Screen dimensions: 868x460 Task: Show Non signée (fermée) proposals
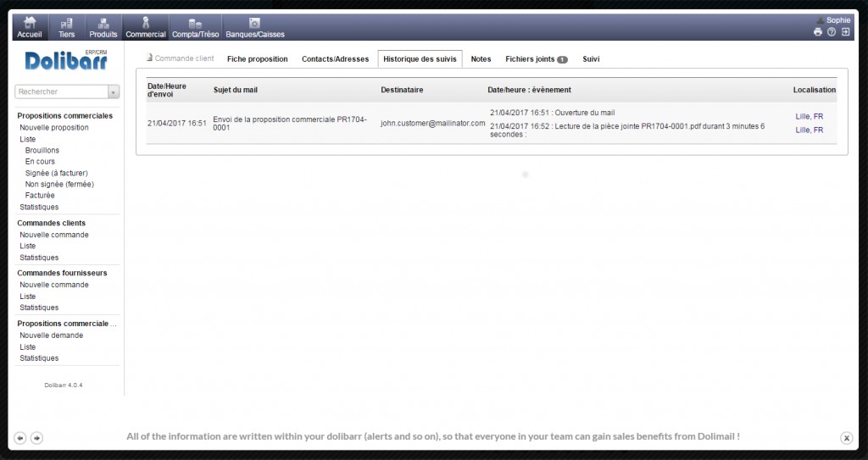(59, 185)
